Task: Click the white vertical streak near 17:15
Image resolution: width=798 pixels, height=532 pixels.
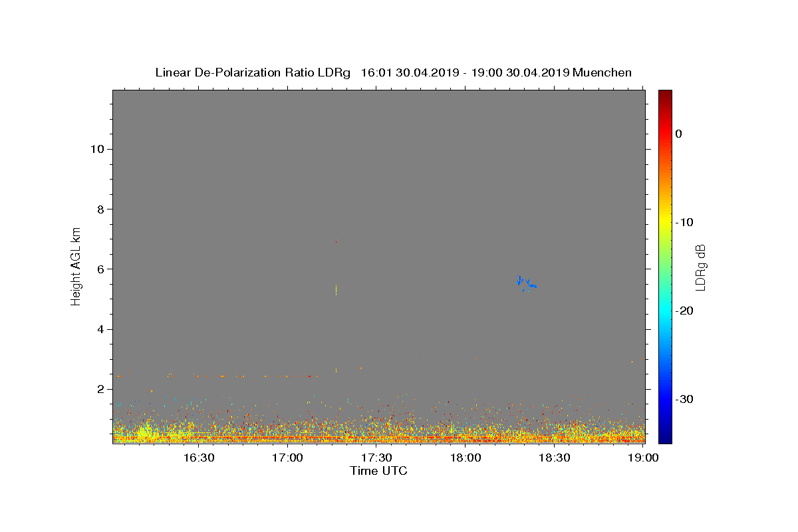Action: pos(336,289)
